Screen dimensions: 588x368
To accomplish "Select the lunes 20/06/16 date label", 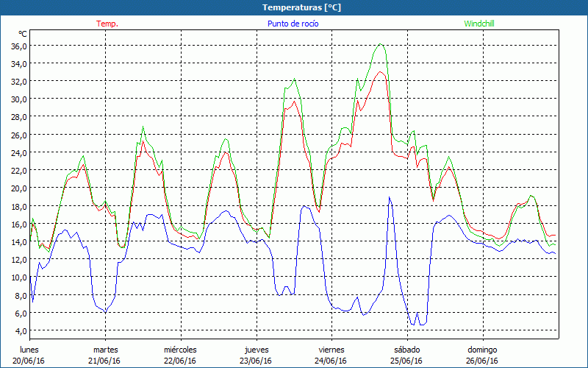I will (x=30, y=355).
